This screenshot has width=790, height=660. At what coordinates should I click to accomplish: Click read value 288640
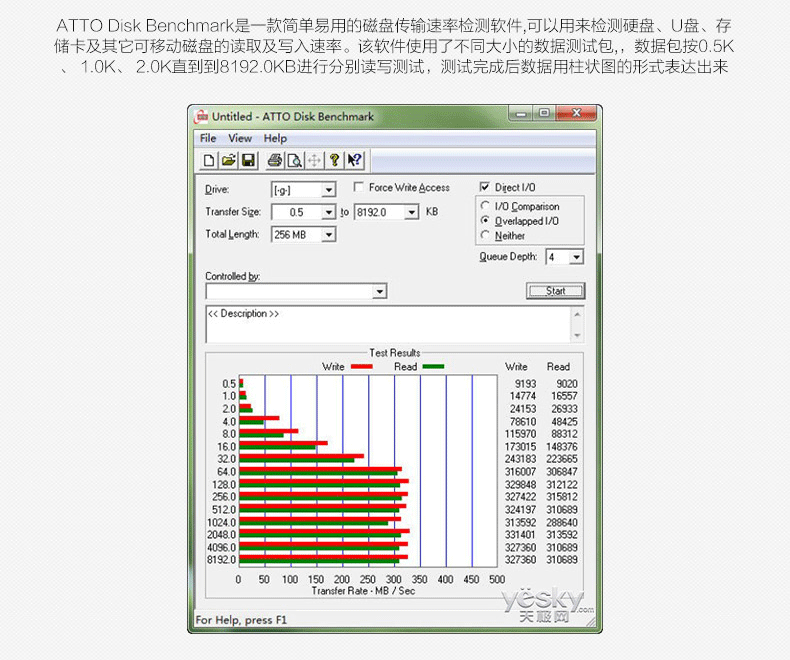click(x=562, y=522)
